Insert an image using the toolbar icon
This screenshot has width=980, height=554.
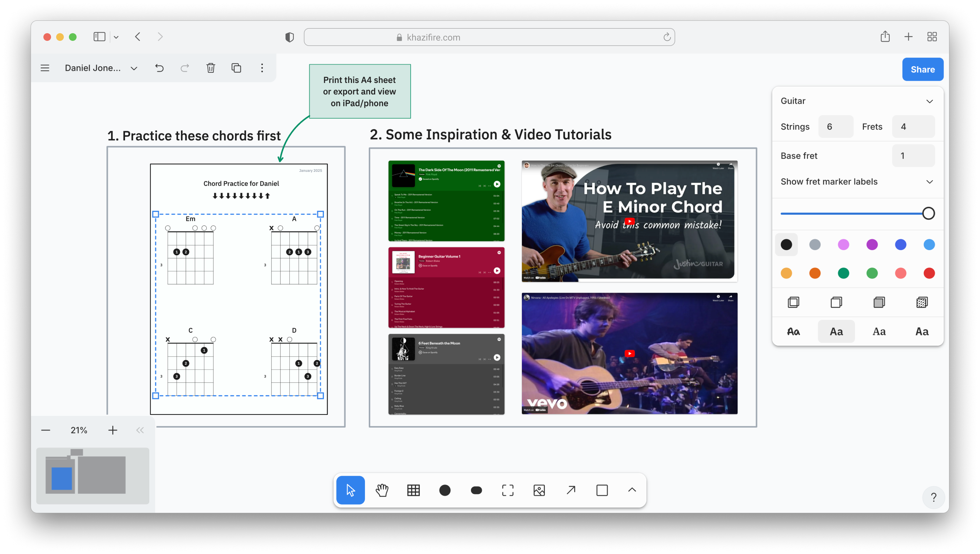point(539,490)
